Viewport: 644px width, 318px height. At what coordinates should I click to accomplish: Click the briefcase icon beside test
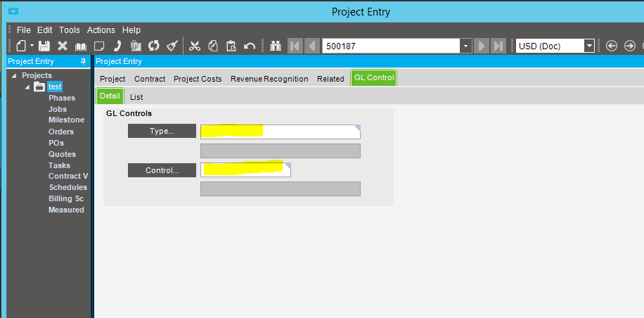pos(39,87)
